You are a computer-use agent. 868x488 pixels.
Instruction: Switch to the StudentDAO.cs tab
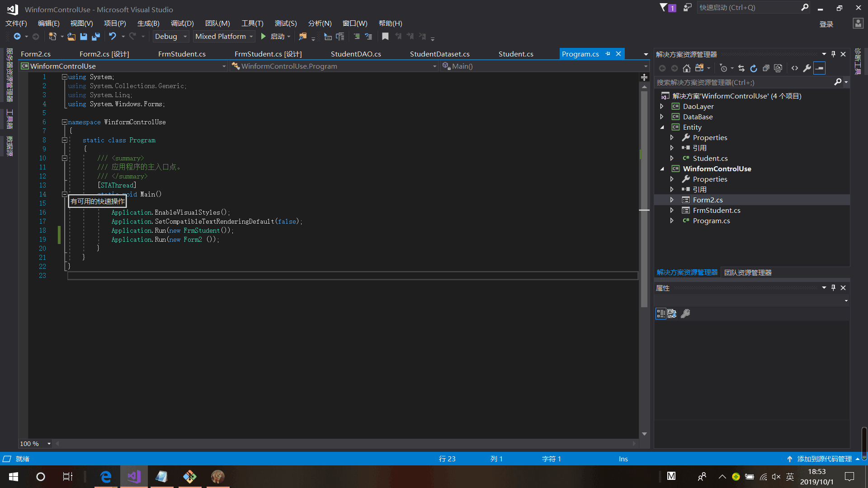tap(356, 54)
